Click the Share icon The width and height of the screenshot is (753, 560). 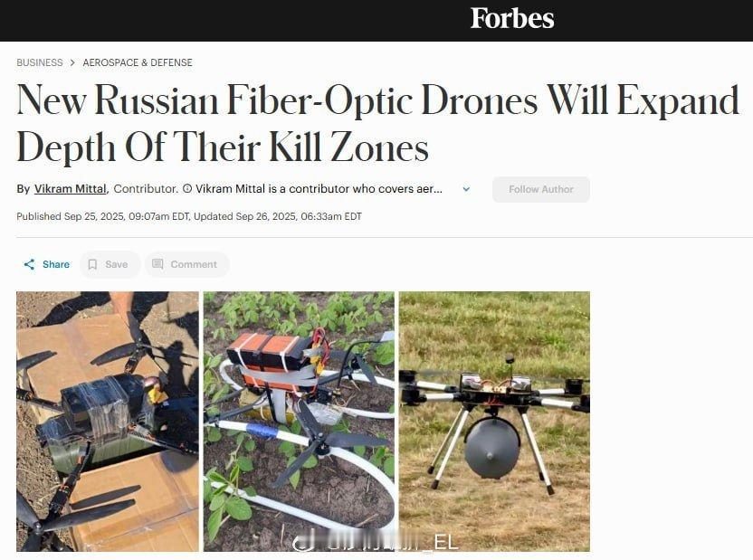pos(29,264)
